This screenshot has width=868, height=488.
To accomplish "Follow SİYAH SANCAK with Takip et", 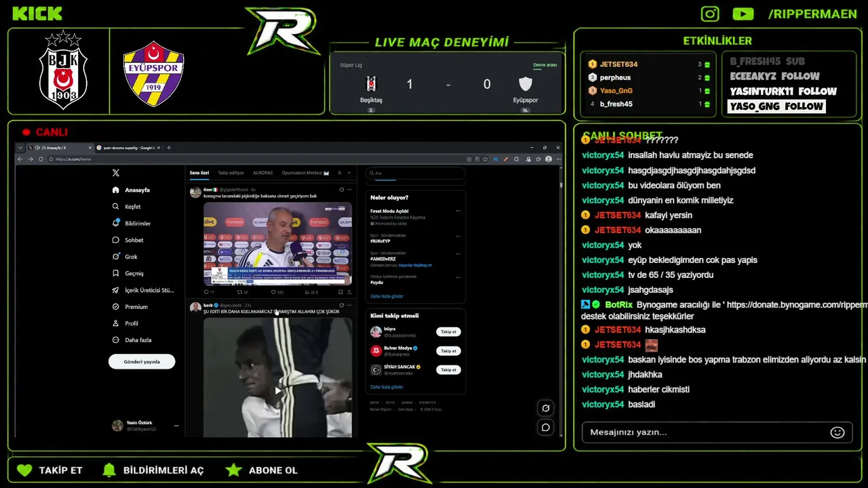I will [x=448, y=370].
